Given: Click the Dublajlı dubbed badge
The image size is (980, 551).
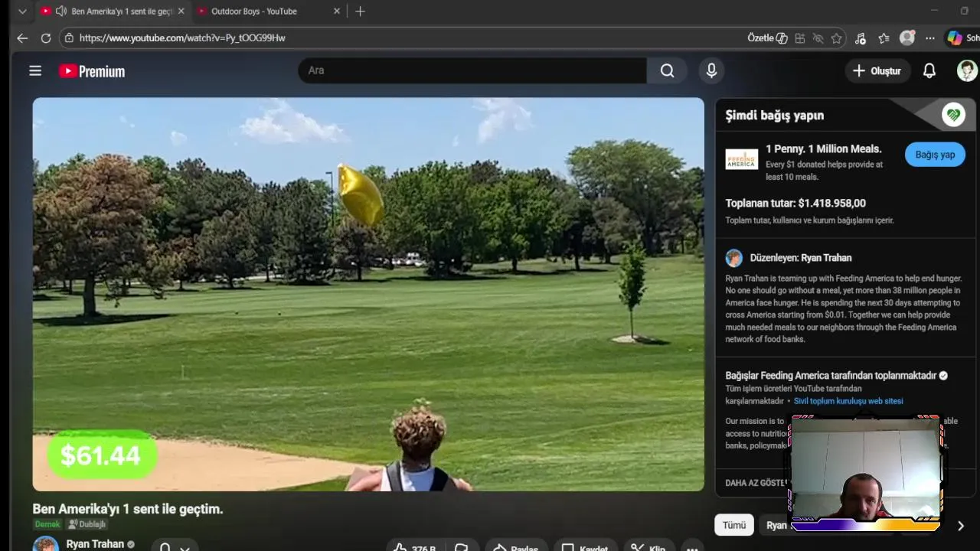Looking at the screenshot, I should click(87, 524).
